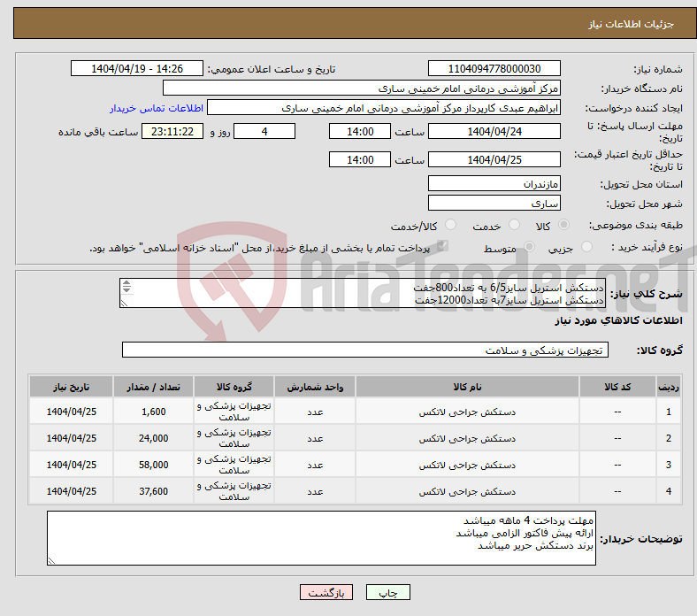697x616 pixels.
Task: Click the گروه کالا column header
Action: pyautogui.click(x=234, y=387)
